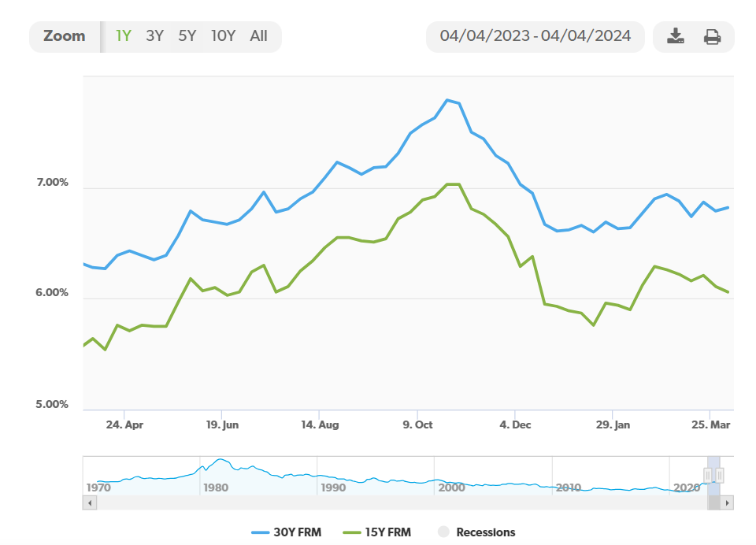Toggle Recessions shading in the legend
This screenshot has height=545, width=756.
point(476,532)
